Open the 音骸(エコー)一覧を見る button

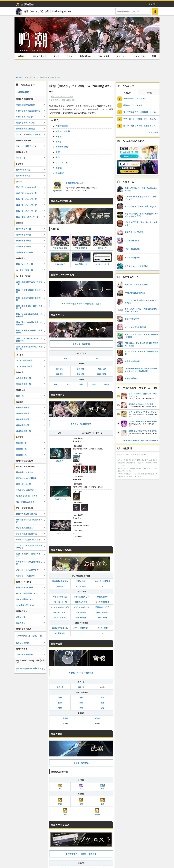pyautogui.click(x=81, y=673)
